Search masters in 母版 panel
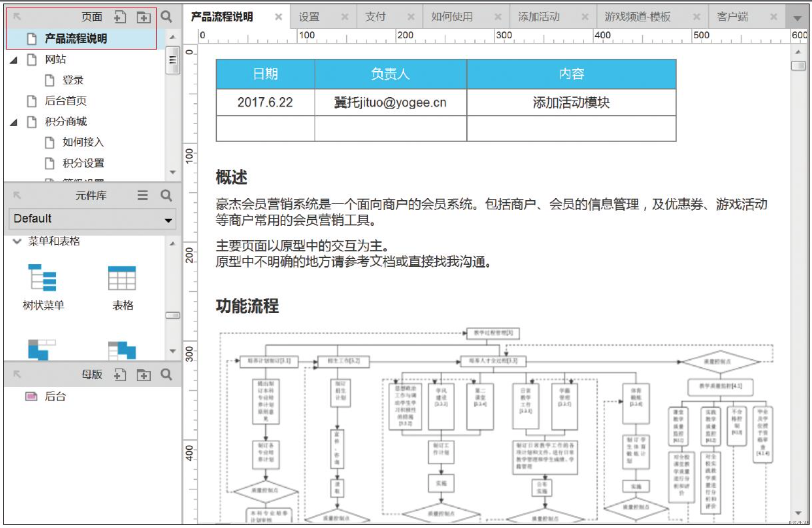This screenshot has width=812, height=528. (x=166, y=374)
